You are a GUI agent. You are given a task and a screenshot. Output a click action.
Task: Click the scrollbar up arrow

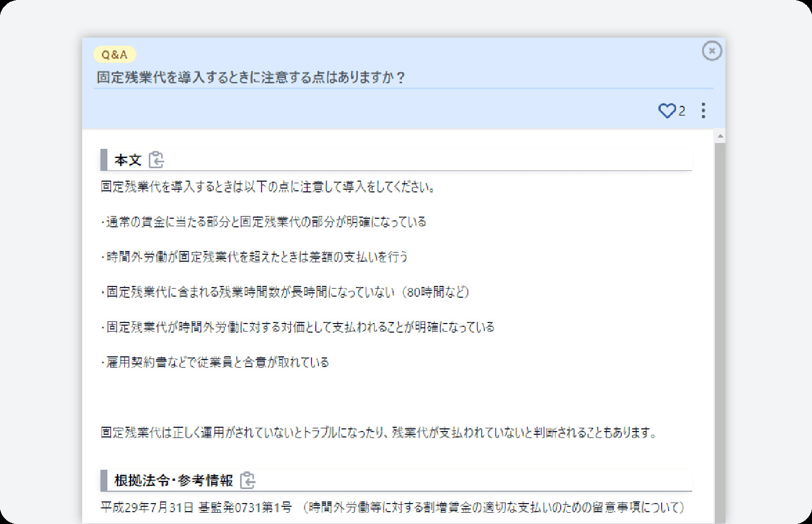[x=720, y=137]
